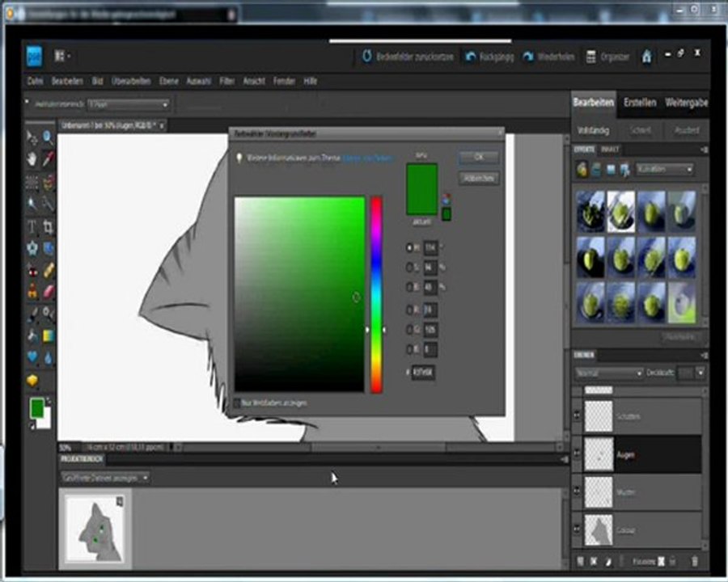Viewport: 728px width, 582px height.
Task: Delete layer with the trash icon
Action: point(694,560)
